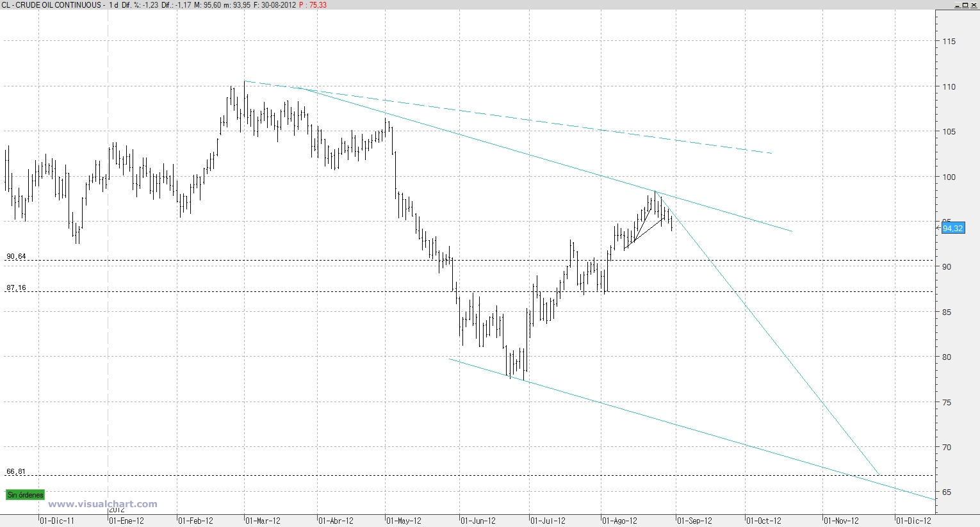The image size is (980, 527).
Task: Click the 01-Jul-12 date axis label
Action: tap(548, 521)
